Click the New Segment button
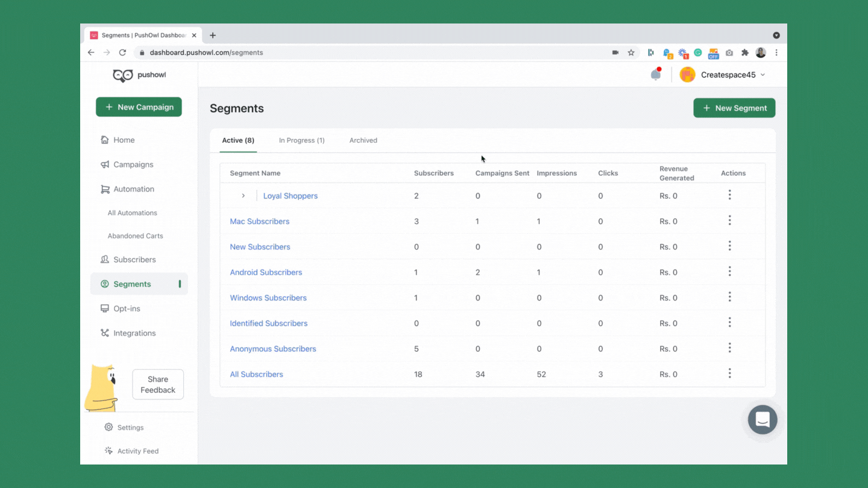The width and height of the screenshot is (868, 488). coord(734,108)
